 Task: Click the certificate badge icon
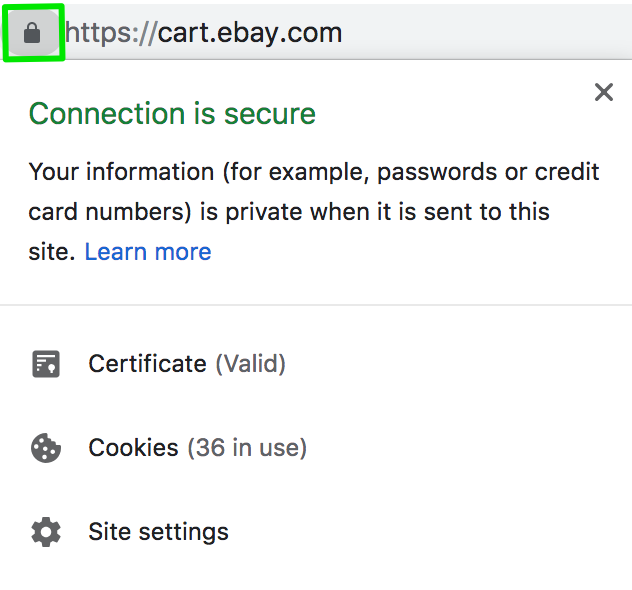[x=46, y=364]
